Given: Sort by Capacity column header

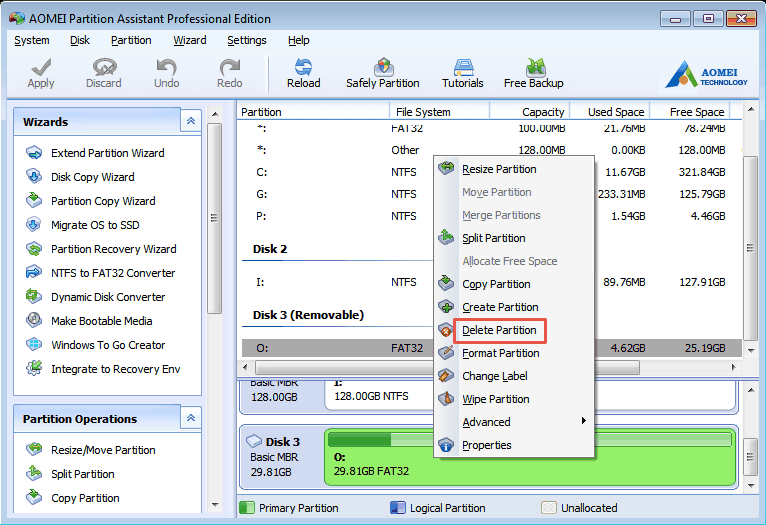Looking at the screenshot, I should (x=530, y=112).
